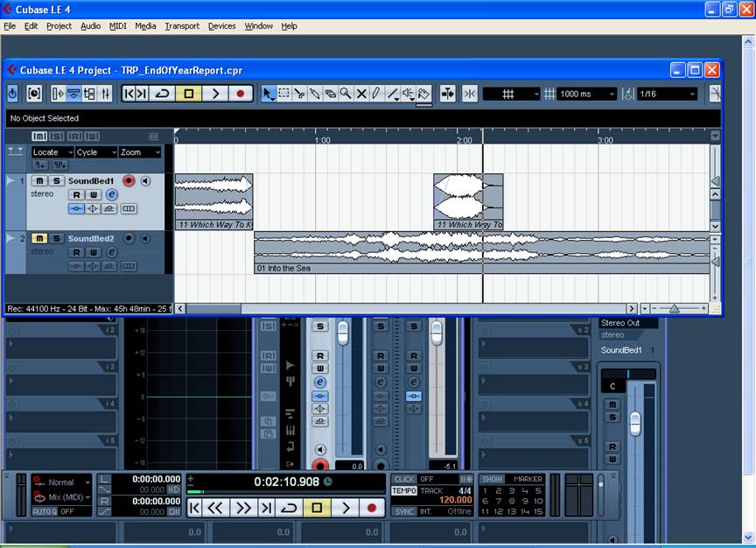The image size is (756, 548).
Task: Select the Color paint bucket tool
Action: click(x=423, y=94)
